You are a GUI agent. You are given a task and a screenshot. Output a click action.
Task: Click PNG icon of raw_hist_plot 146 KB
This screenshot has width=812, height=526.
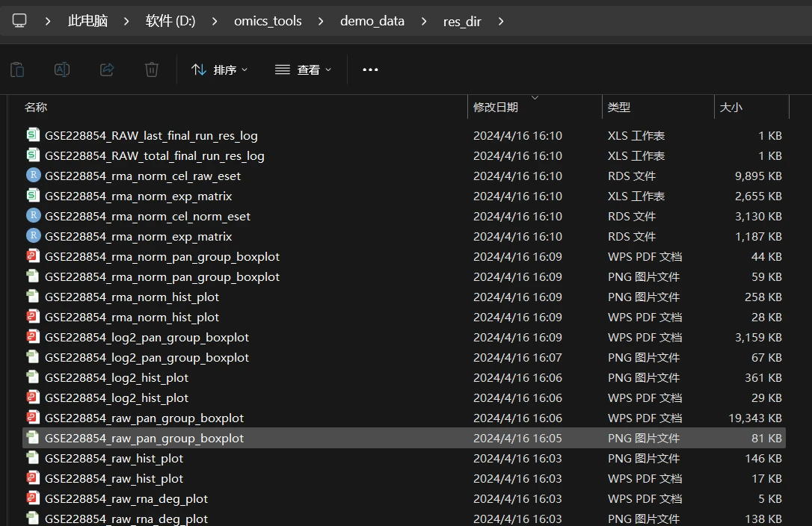coord(33,458)
